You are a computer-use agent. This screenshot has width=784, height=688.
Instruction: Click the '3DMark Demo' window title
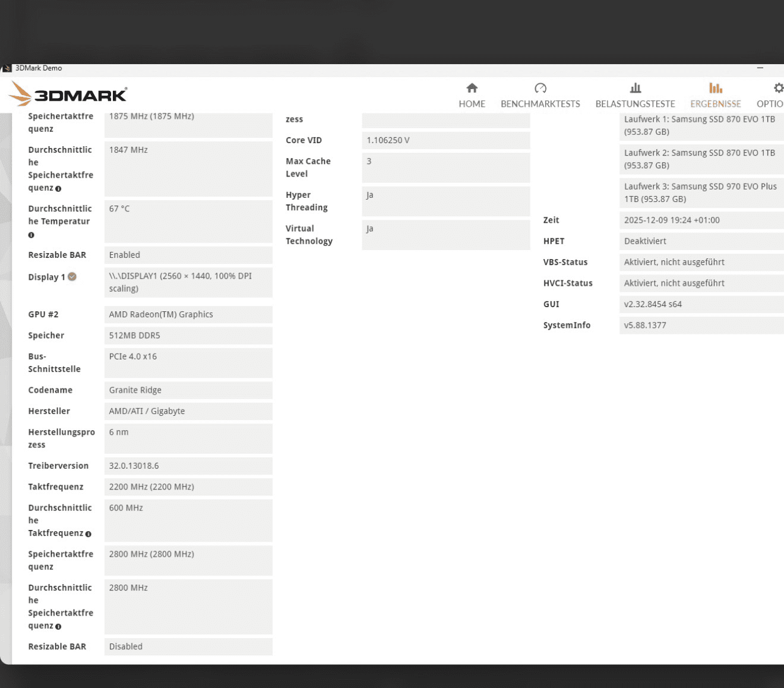[x=39, y=68]
